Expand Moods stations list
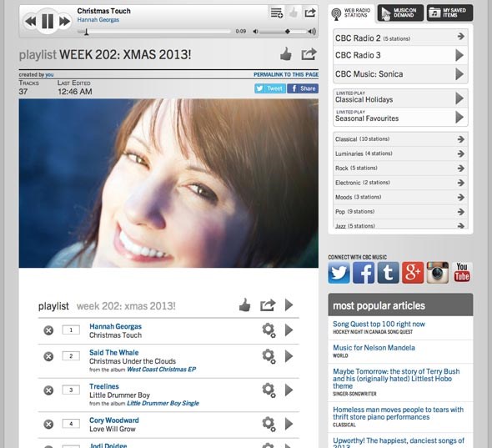Viewport: 492px width, 448px height. click(400, 197)
